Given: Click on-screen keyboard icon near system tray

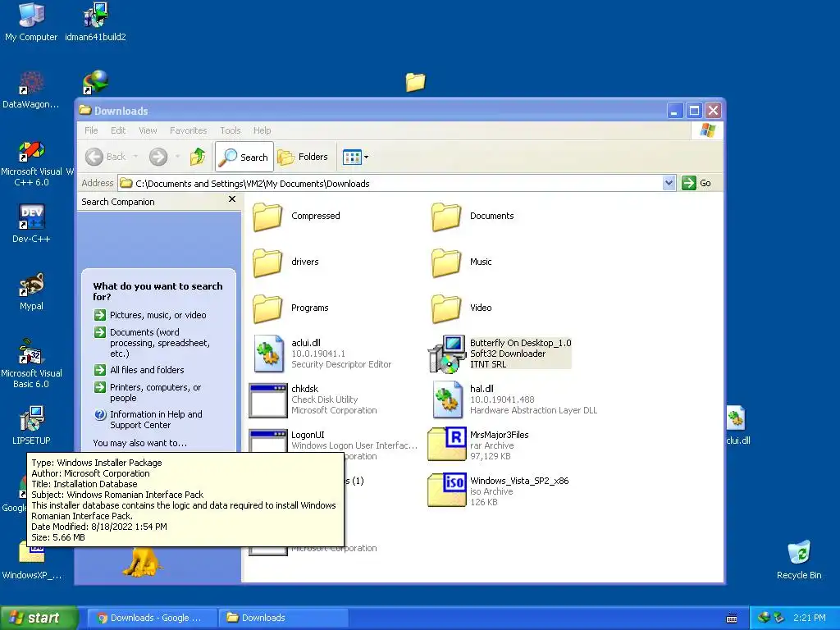Looking at the screenshot, I should pyautogui.click(x=732, y=619).
